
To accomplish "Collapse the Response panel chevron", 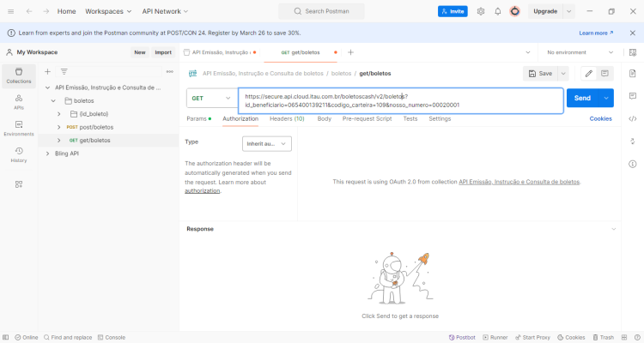I will pos(614,229).
